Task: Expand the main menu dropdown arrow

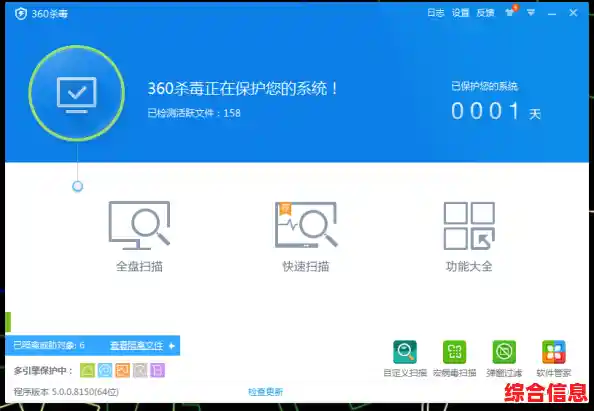Action: 531,13
